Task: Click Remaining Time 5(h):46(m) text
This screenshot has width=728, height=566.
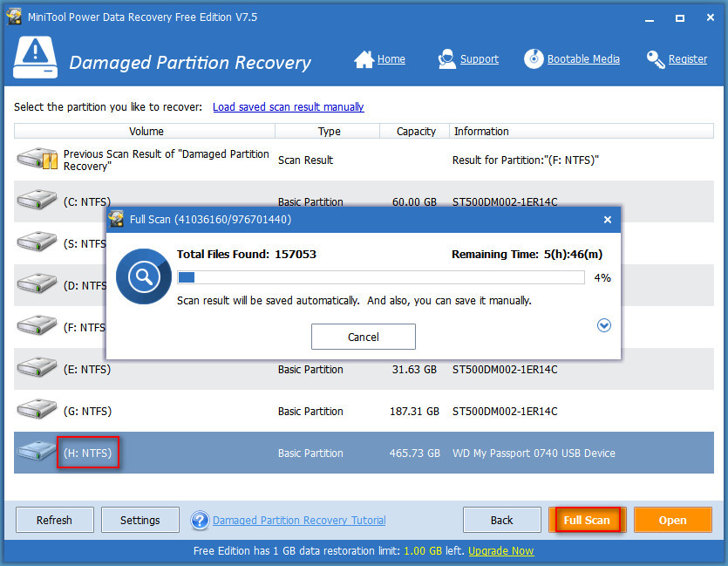Action: (x=527, y=254)
